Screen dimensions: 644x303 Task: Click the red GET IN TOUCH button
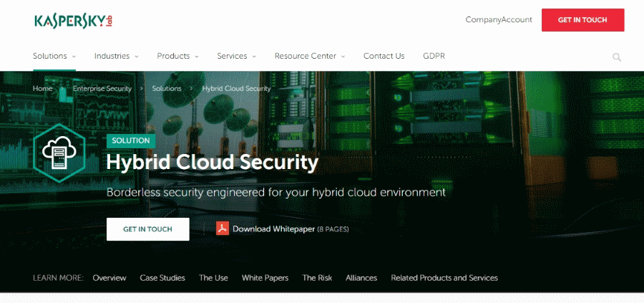tap(582, 20)
